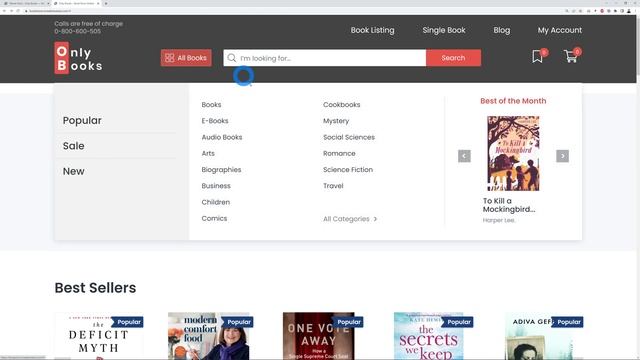
Task: Open the Cookbooks category link
Action: [342, 104]
